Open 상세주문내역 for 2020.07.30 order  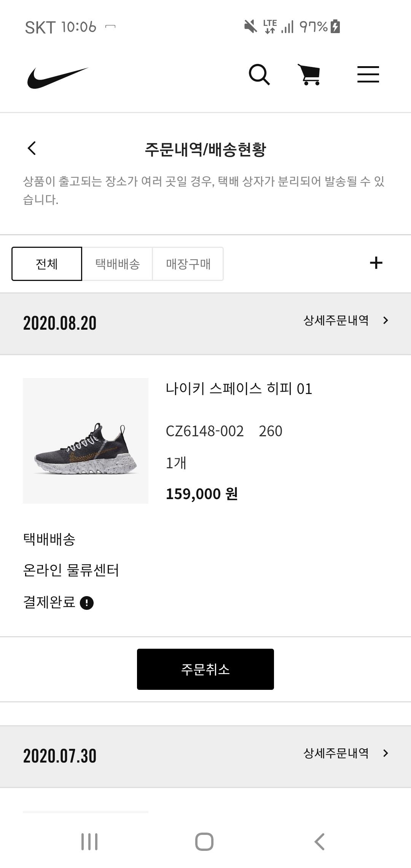point(346,753)
